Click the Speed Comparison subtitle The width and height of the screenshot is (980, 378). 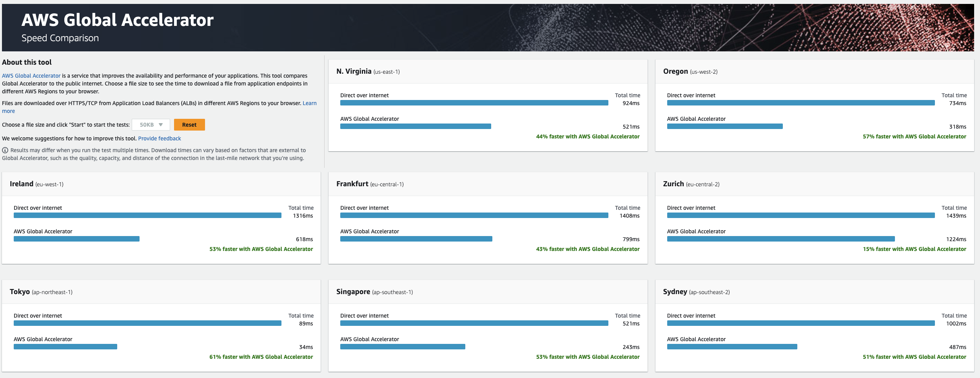(x=60, y=38)
